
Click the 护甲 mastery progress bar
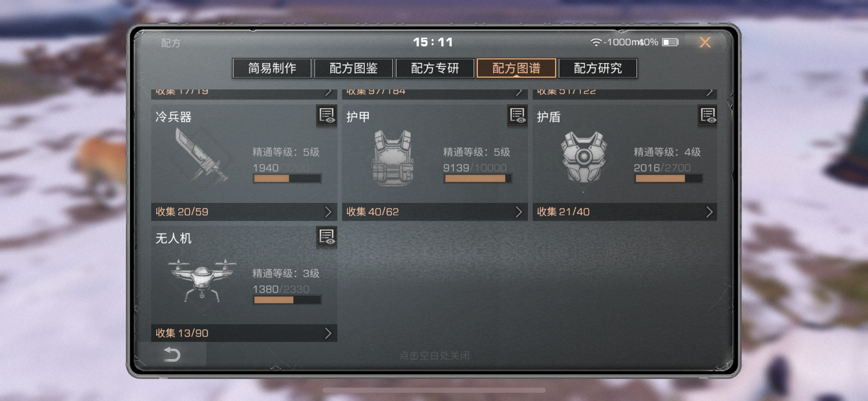pos(478,179)
